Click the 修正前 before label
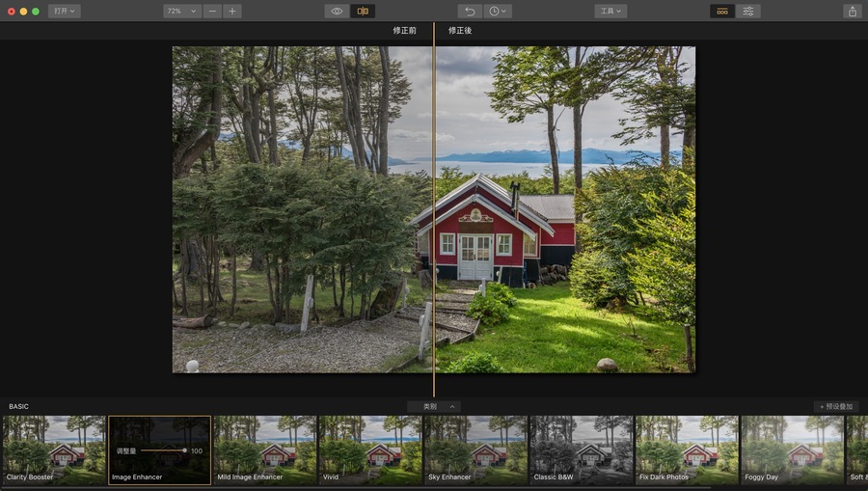 click(405, 31)
